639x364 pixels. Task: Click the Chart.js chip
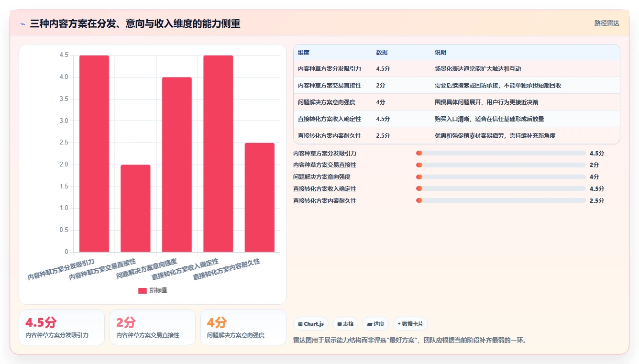(x=311, y=324)
